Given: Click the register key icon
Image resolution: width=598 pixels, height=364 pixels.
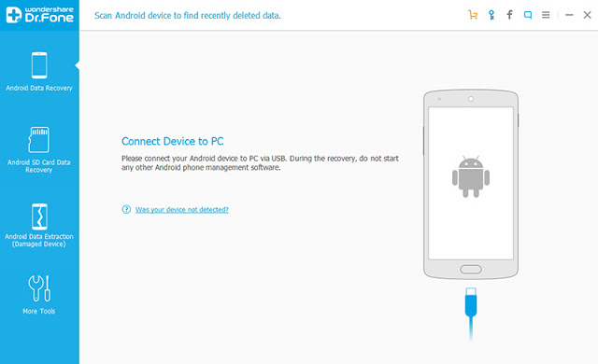Looking at the screenshot, I should pos(491,15).
